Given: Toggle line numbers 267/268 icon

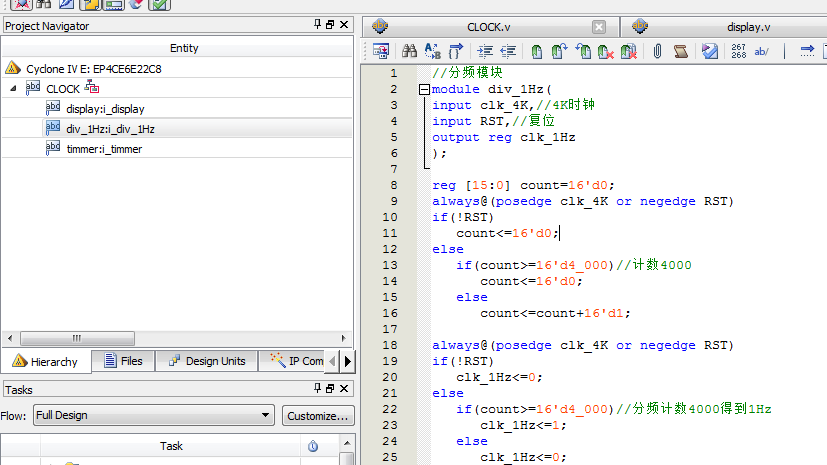Looking at the screenshot, I should [x=738, y=51].
